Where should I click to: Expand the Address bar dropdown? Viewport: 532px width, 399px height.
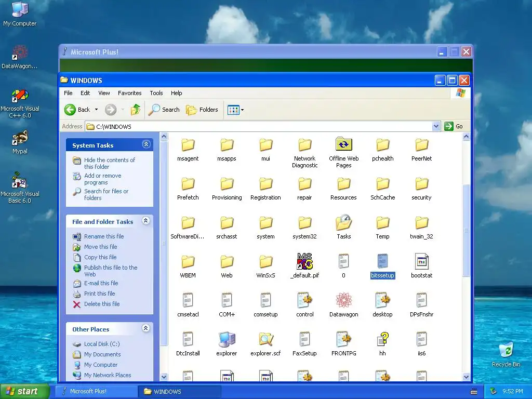436,127
